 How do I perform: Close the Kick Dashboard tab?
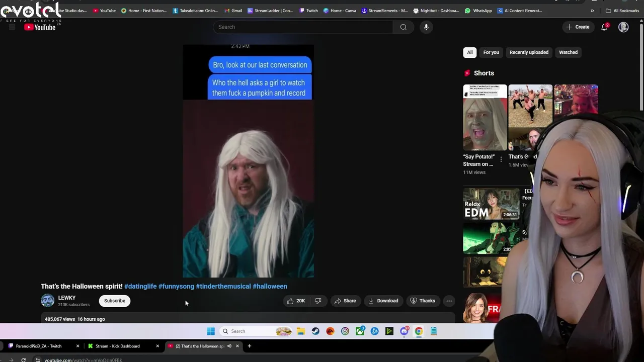click(x=157, y=346)
